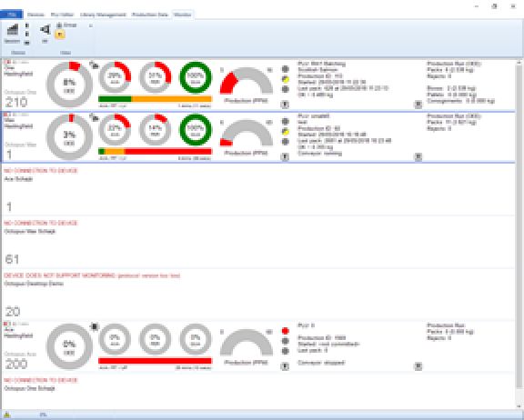Click green-orange status bar in row 210

click(155, 99)
